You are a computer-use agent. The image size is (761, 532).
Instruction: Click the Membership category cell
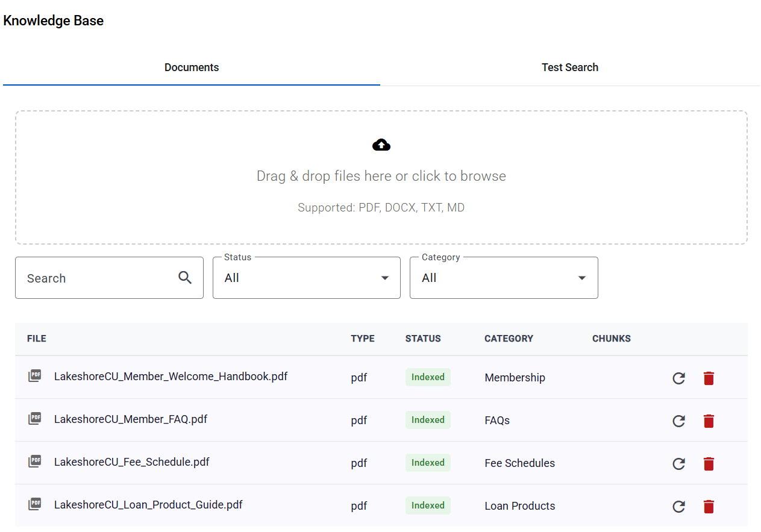(515, 378)
